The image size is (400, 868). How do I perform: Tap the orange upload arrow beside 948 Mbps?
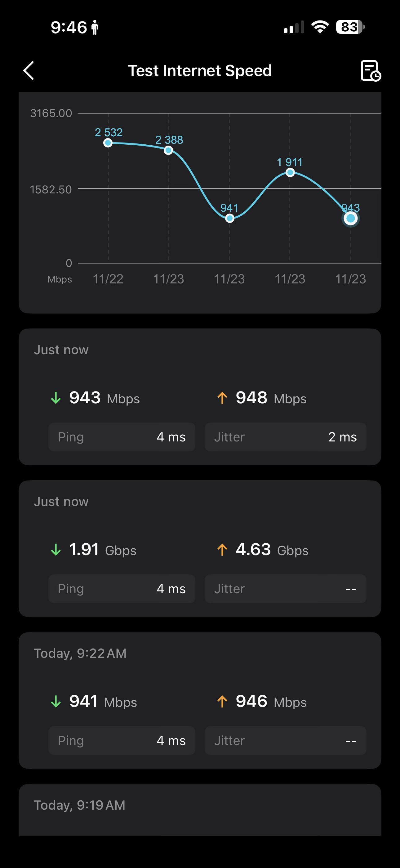coord(222,398)
